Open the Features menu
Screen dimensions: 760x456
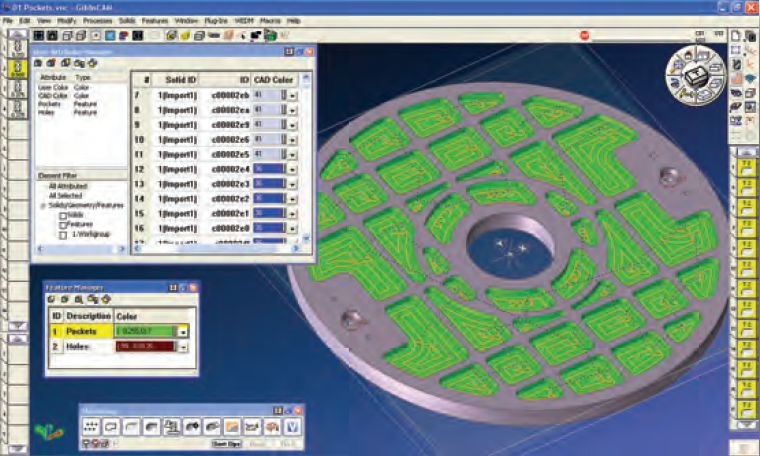(x=155, y=21)
